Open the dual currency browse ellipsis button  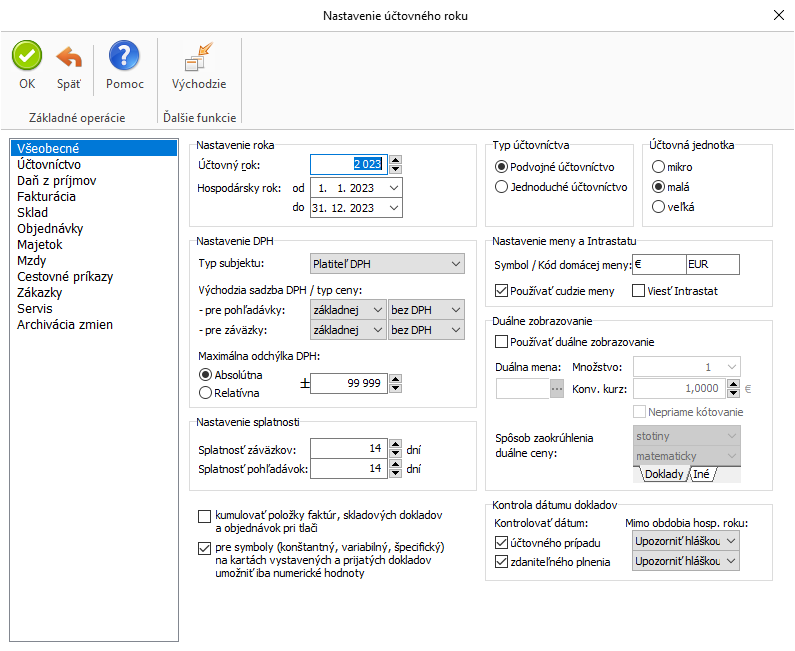[x=557, y=389]
